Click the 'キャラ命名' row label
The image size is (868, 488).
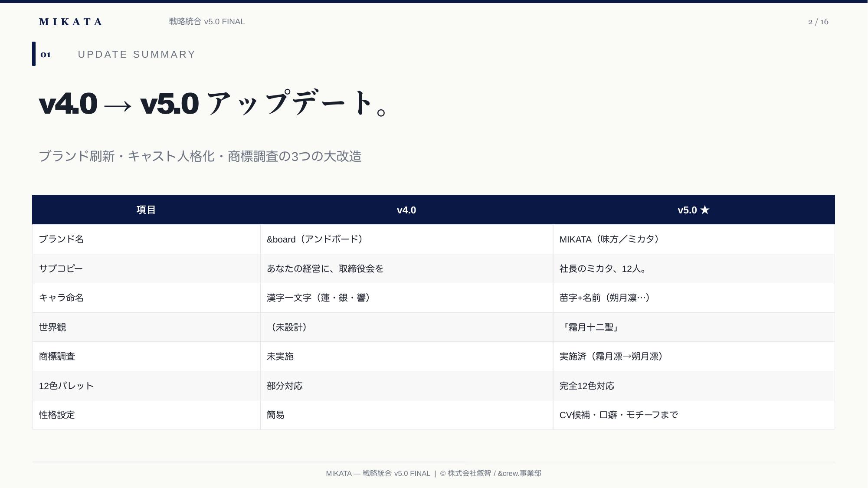(146, 298)
